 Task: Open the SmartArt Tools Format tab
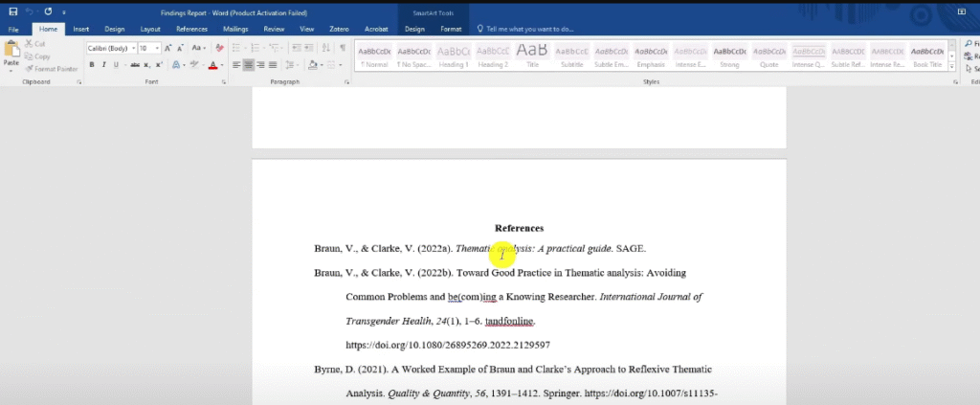[x=451, y=29]
